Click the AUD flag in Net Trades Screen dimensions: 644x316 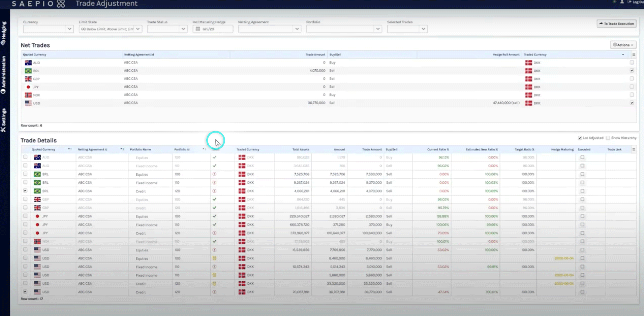point(28,63)
